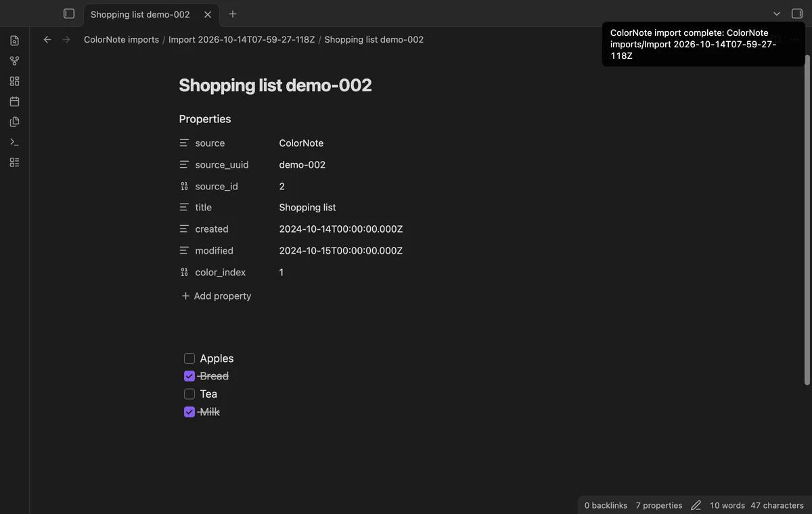Click the vertical scrollbar thumb
Screen dimensions: 812x514
coord(807,218)
